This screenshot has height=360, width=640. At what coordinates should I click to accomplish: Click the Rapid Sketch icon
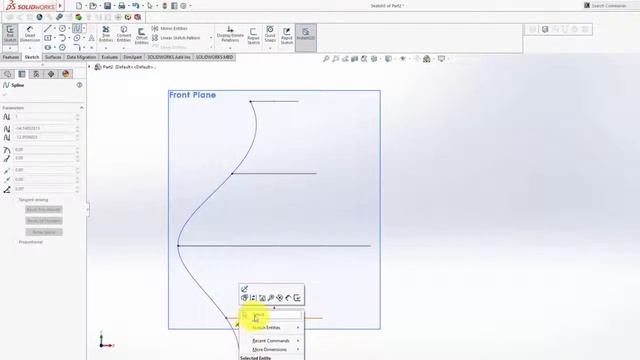(287, 36)
